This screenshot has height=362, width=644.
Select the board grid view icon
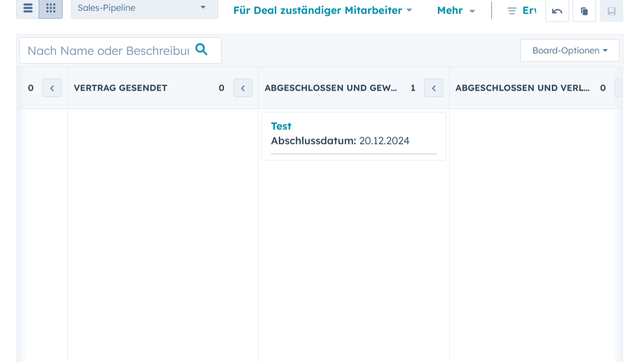51,8
